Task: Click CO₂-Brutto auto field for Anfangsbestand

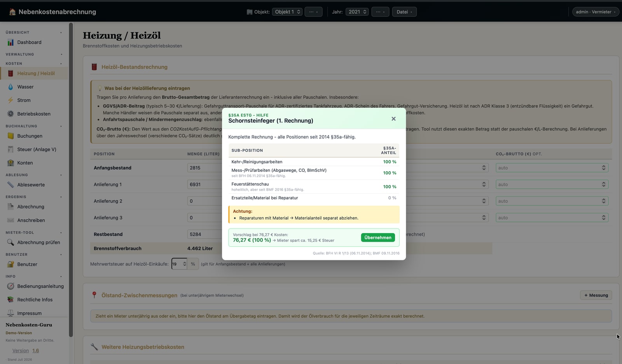Action: click(x=552, y=168)
